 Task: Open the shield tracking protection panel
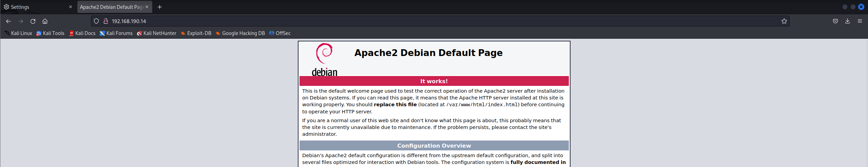[x=96, y=21]
